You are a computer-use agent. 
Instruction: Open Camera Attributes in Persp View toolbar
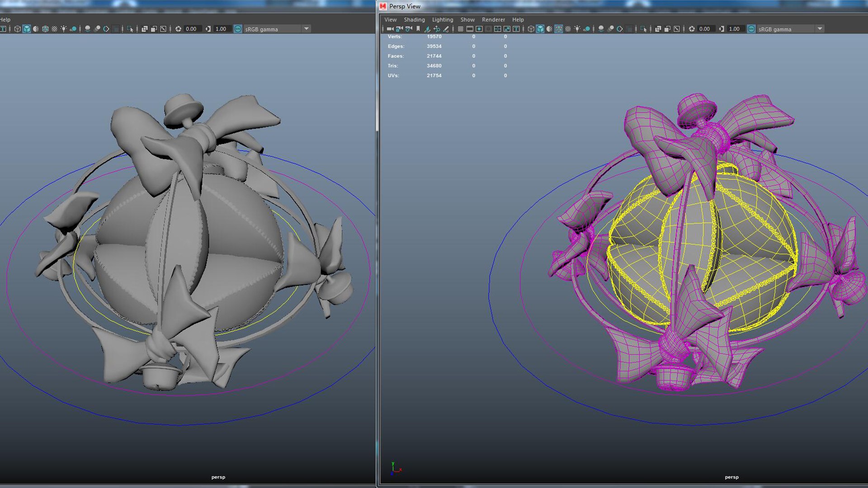(x=409, y=29)
